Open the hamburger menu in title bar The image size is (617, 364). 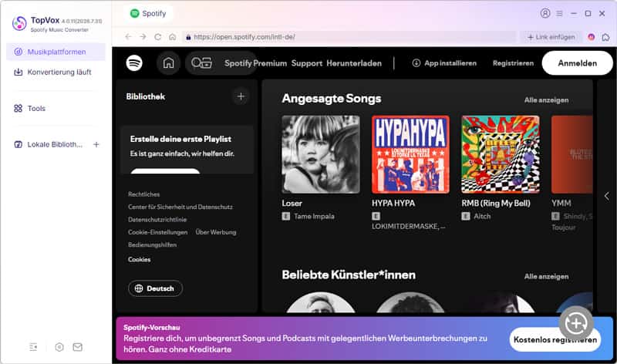coord(559,13)
